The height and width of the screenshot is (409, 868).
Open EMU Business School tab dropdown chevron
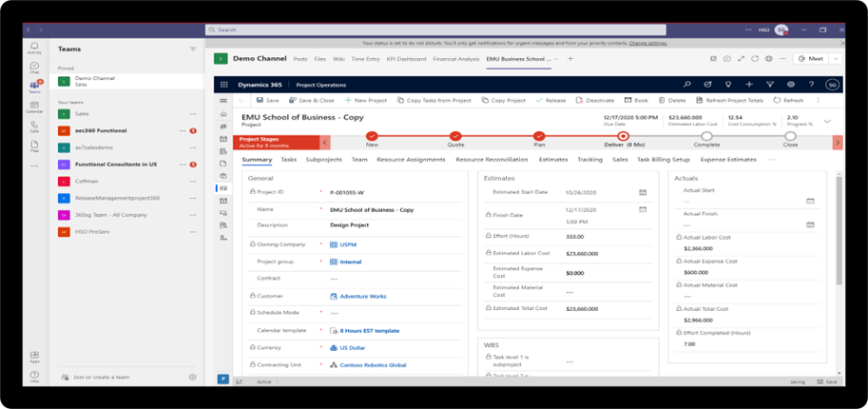556,59
